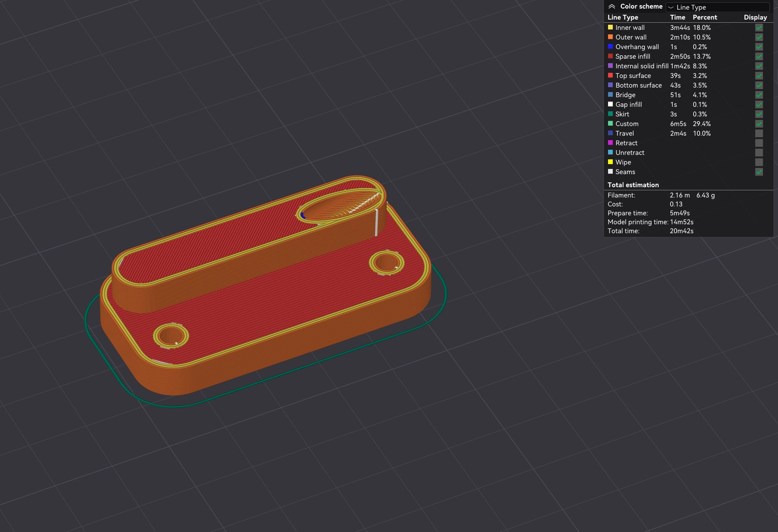The height and width of the screenshot is (532, 778).
Task: Click the yellow Inner wall color swatch
Action: [x=610, y=27]
